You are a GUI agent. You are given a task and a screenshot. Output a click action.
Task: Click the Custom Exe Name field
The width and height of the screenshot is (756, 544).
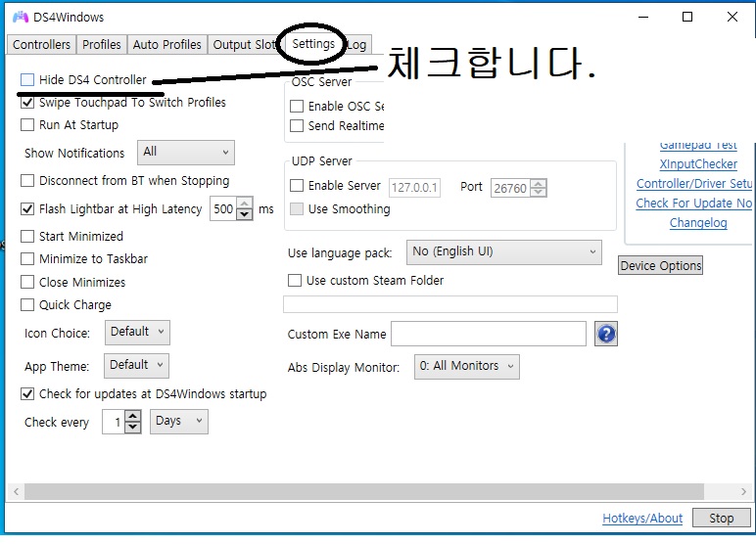pos(489,334)
